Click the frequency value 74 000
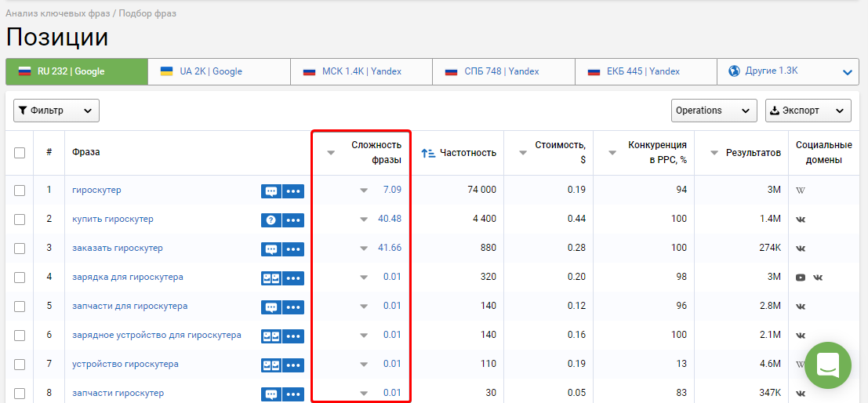Image resolution: width=868 pixels, height=403 pixels. 481,190
